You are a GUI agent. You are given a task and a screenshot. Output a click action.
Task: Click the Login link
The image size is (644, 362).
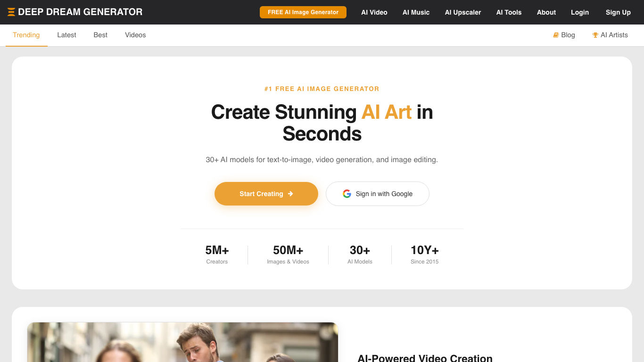580,12
